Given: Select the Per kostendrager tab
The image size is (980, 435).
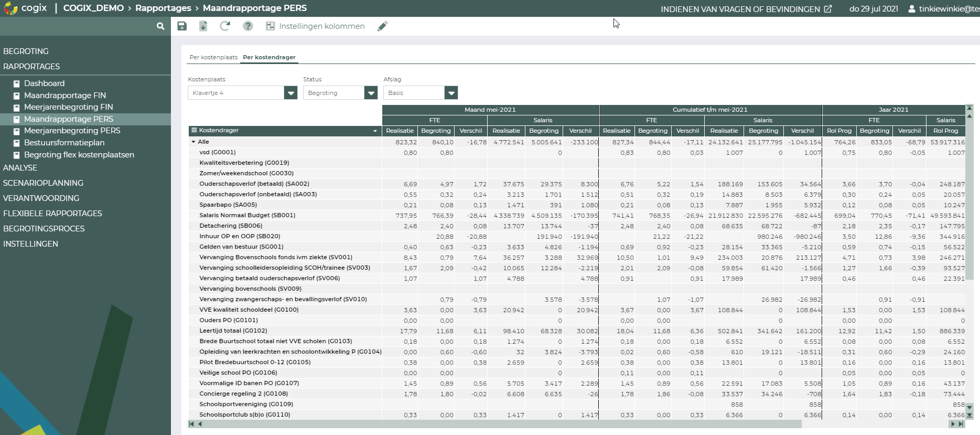Looking at the screenshot, I should 269,57.
